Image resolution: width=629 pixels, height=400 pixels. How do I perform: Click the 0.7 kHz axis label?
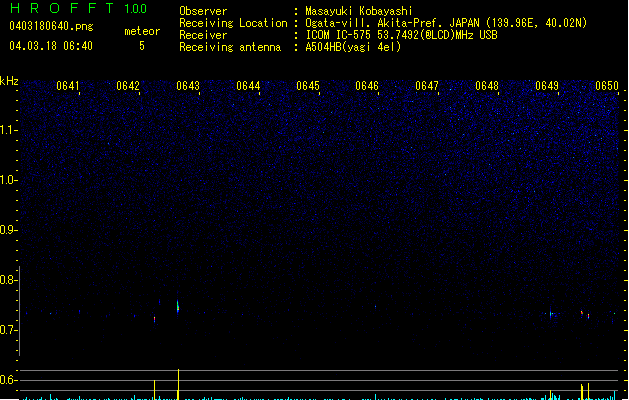point(9,330)
